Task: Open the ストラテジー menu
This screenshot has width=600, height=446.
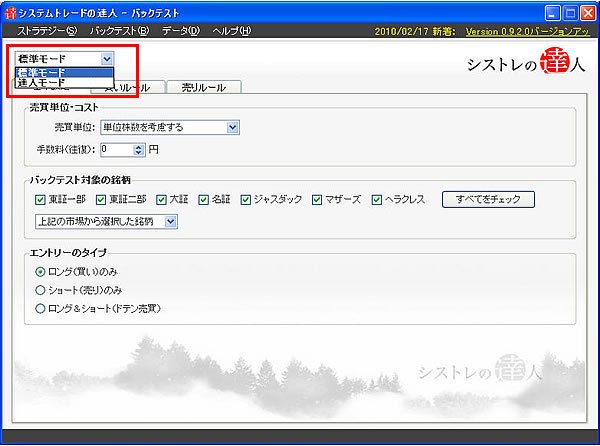Action: coord(46,31)
